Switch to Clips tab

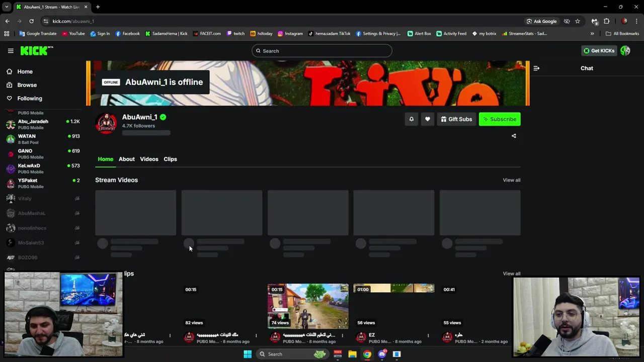point(170,159)
